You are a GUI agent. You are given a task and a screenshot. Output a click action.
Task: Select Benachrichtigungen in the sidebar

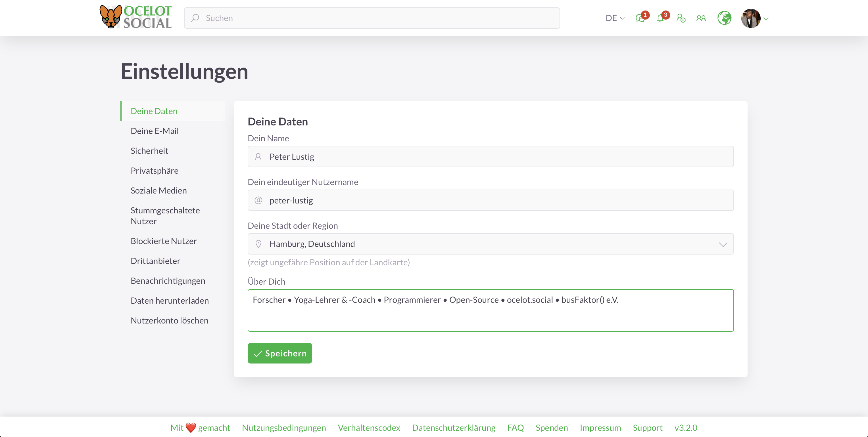coord(168,280)
